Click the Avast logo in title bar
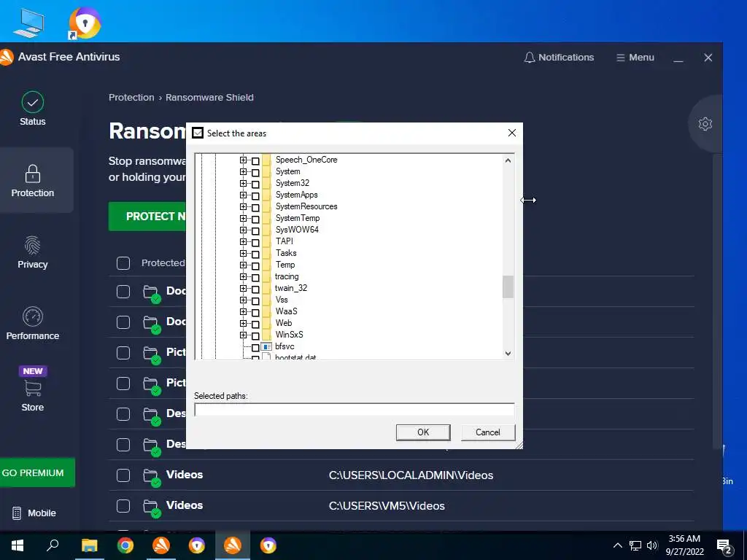 click(x=7, y=57)
